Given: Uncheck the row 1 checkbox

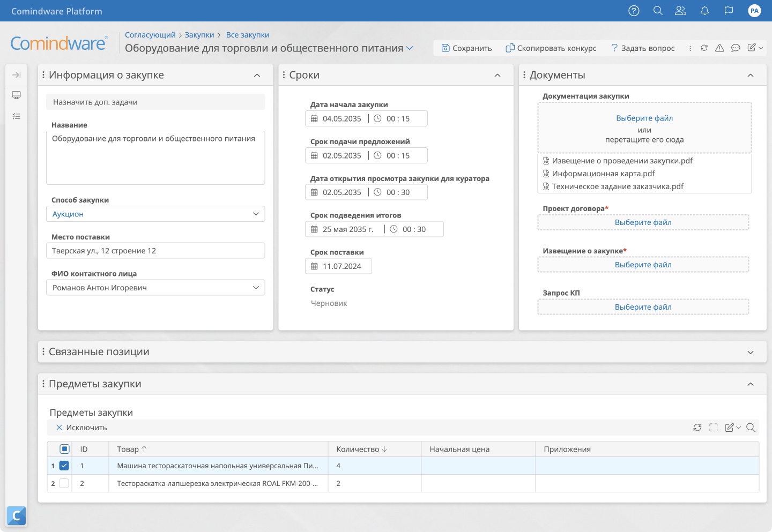Looking at the screenshot, I should point(64,466).
